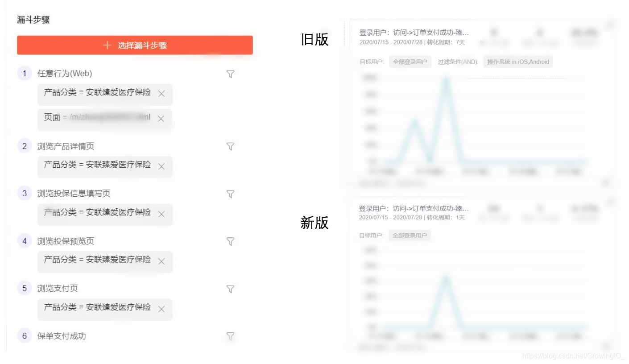Open filter for step 5 浏览支付页
629x364 pixels.
pos(230,289)
